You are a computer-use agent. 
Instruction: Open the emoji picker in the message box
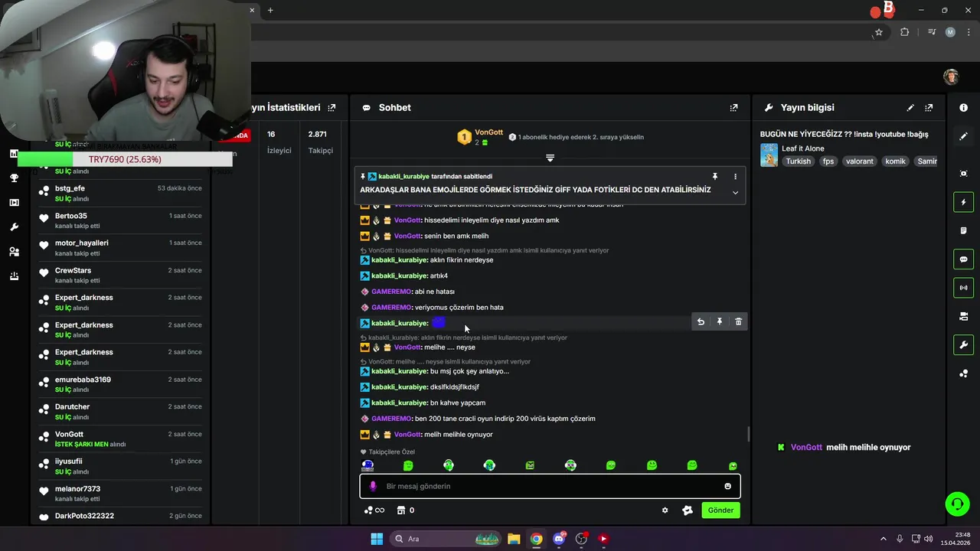click(727, 486)
